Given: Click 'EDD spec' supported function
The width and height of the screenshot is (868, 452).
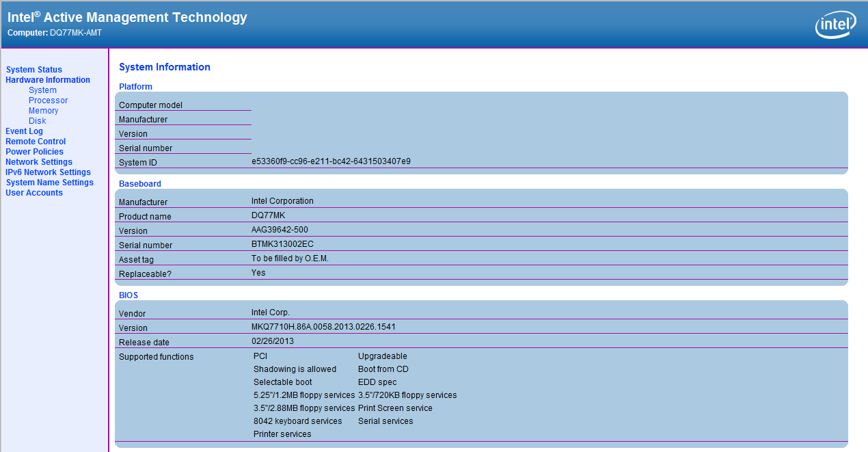Looking at the screenshot, I should pyautogui.click(x=377, y=382).
